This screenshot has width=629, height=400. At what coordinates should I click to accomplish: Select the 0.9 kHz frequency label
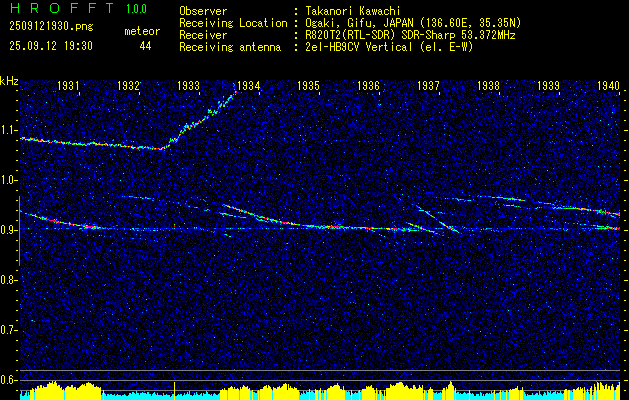coord(9,230)
